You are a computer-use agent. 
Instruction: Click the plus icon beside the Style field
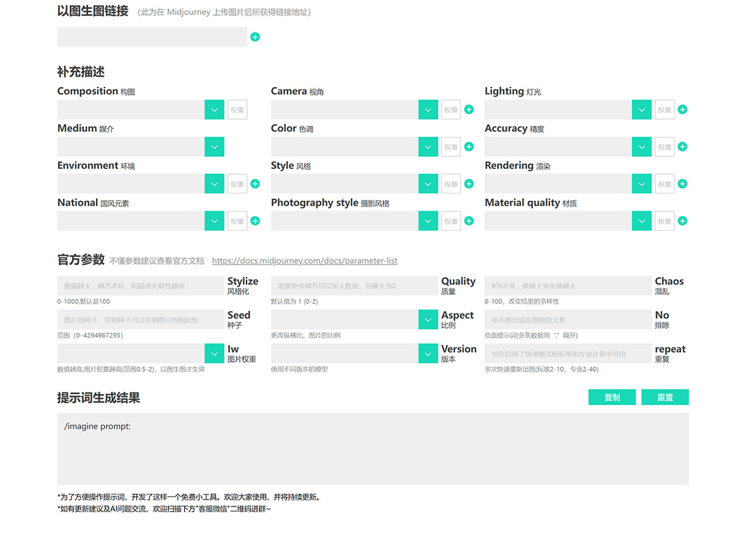(469, 183)
